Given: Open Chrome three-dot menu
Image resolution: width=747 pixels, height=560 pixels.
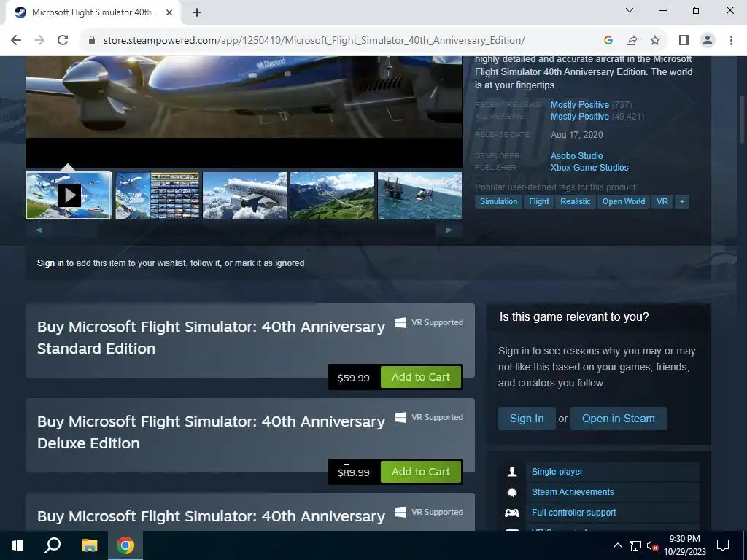Looking at the screenshot, I should 731,41.
